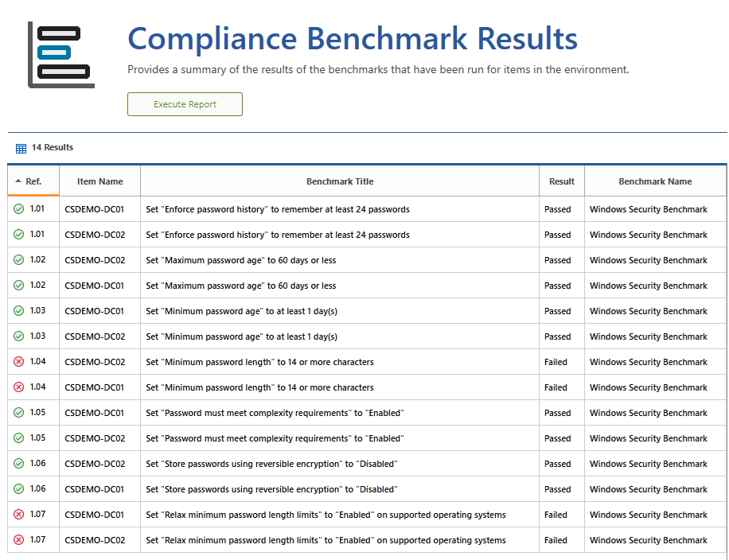Click Enforce password history title for CSDEMO-DC02
The height and width of the screenshot is (560, 729).
tap(278, 235)
